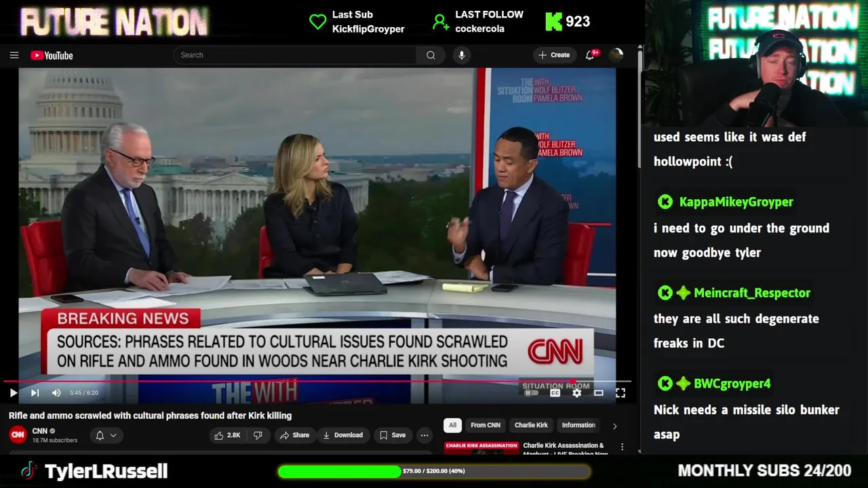Download the video
Screen dimensions: 868x488
point(342,435)
